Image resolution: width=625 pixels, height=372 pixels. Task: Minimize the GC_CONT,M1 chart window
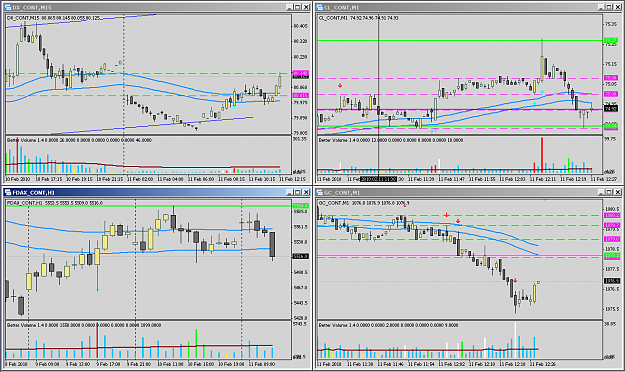coord(601,192)
